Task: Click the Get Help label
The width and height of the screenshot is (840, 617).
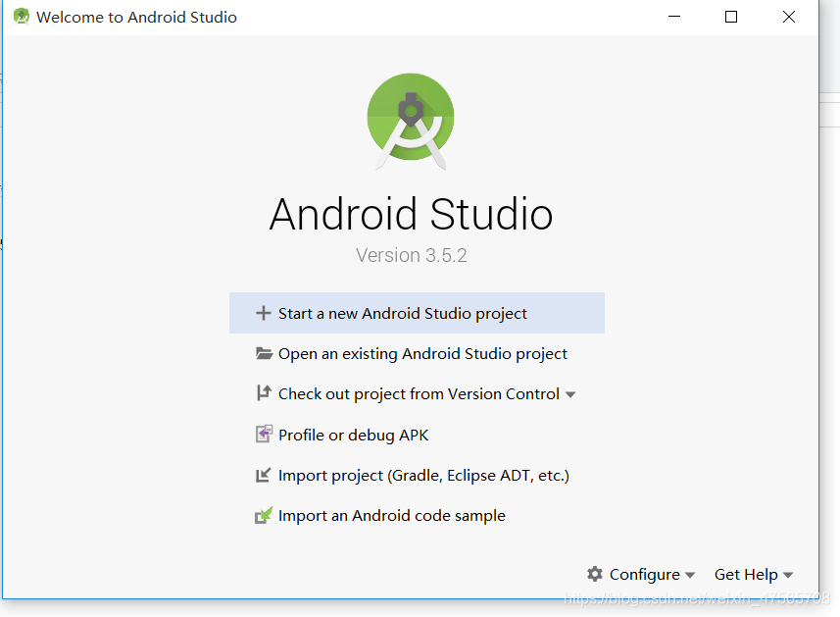Action: click(746, 575)
